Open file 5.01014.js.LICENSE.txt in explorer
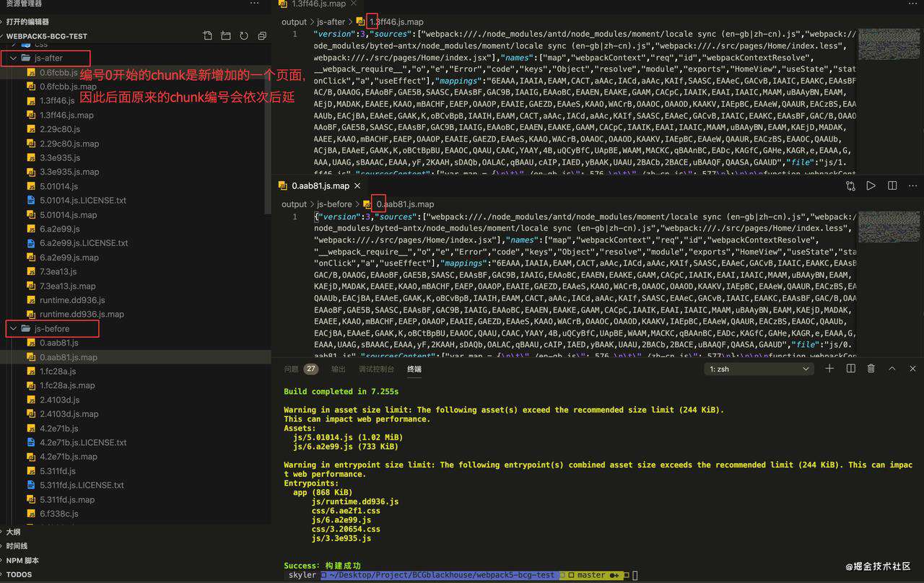 click(x=83, y=201)
